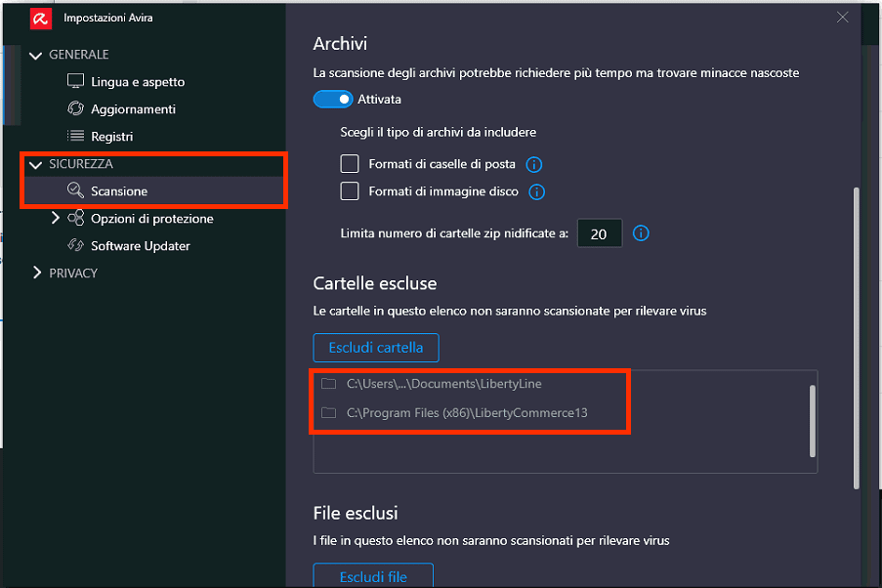Click the nested zip limit field showing 20
The height and width of the screenshot is (588, 882).
tap(600, 233)
